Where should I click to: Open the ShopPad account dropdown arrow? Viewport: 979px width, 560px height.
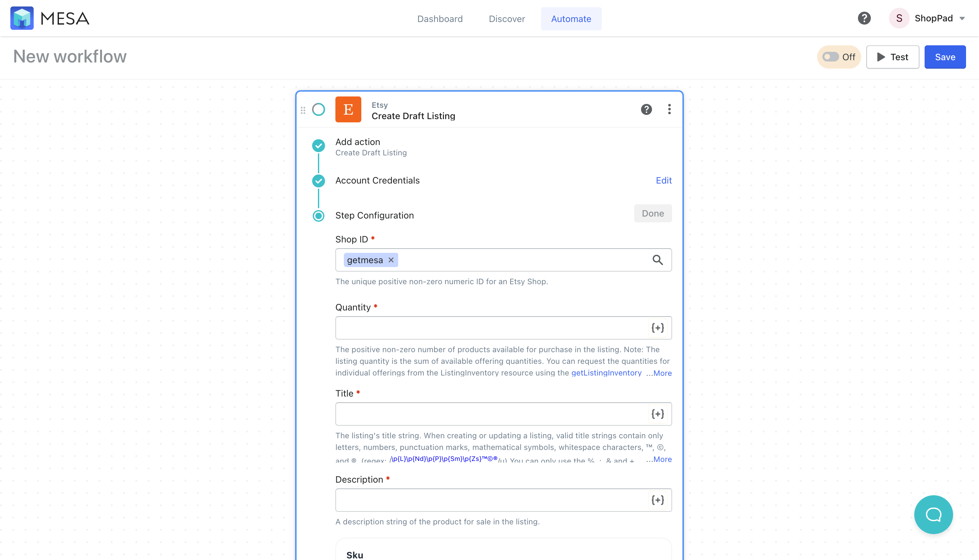(x=962, y=18)
